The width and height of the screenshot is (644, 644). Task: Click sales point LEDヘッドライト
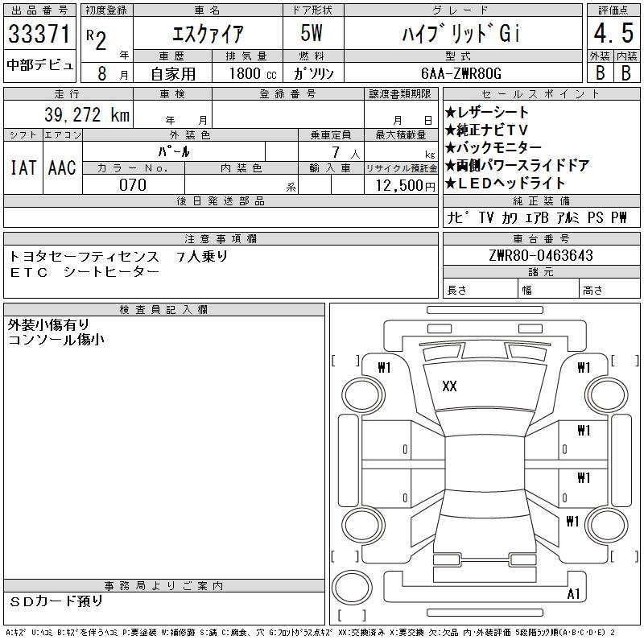506,184
